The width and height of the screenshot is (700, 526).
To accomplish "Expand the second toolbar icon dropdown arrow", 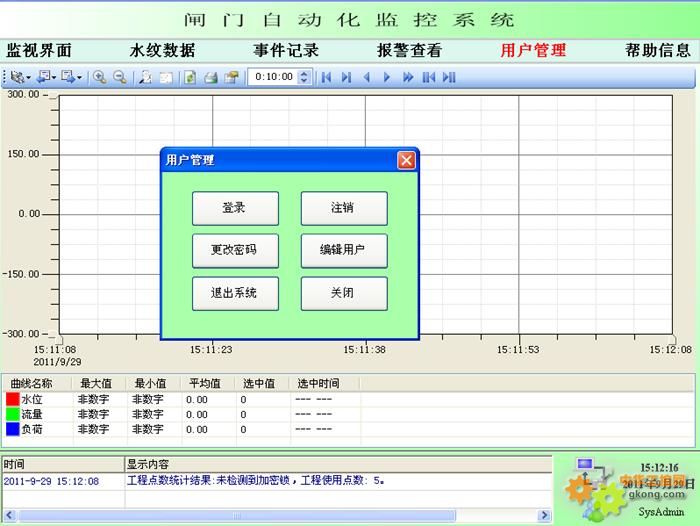I will pos(54,77).
